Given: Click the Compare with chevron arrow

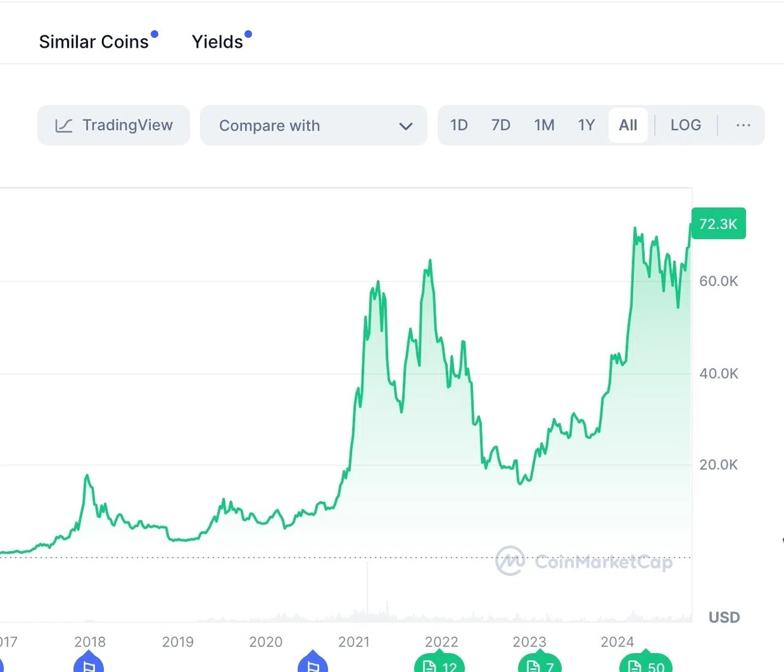Looking at the screenshot, I should (406, 126).
